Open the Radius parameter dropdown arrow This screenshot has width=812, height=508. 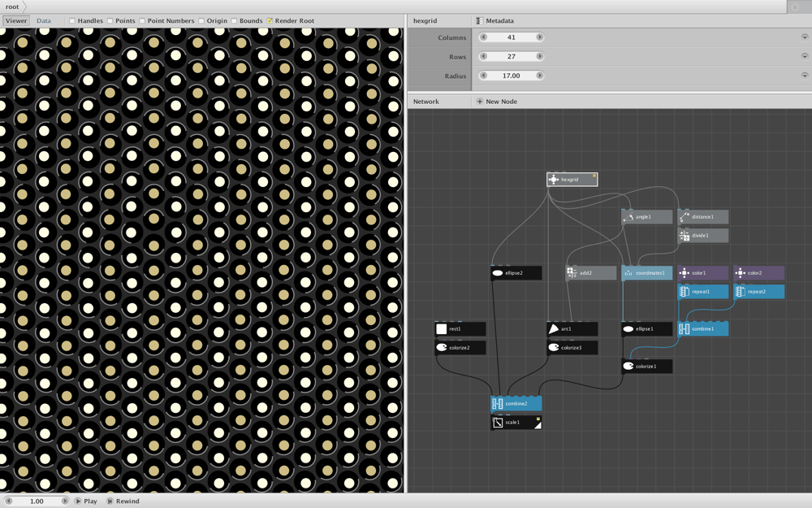(x=804, y=76)
